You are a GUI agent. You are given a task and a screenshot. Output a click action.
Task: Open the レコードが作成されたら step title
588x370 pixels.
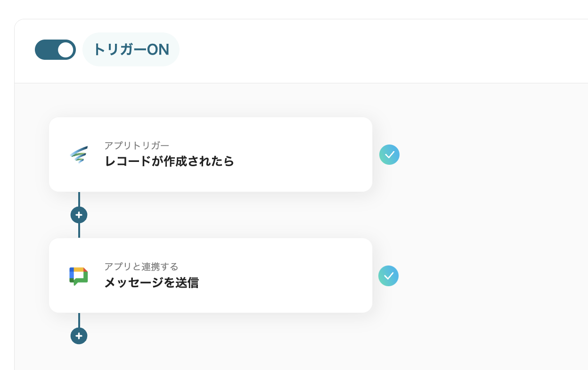(169, 161)
